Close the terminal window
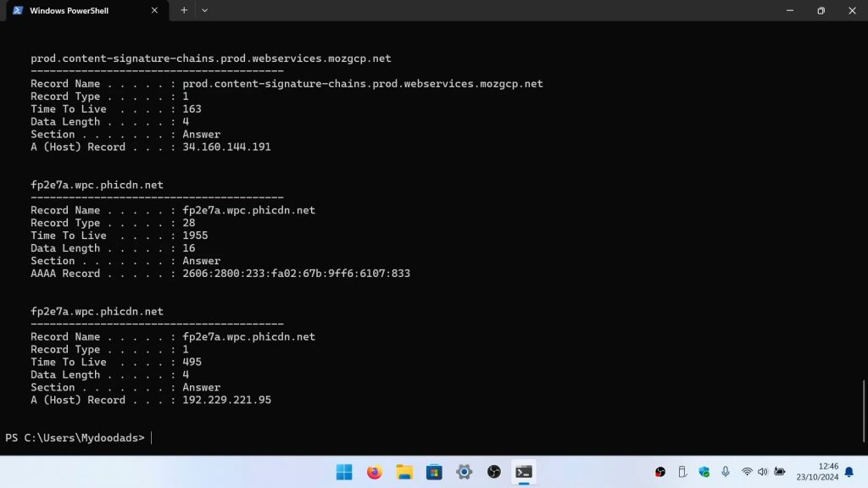Screen dimensions: 868x488 click(x=852, y=10)
